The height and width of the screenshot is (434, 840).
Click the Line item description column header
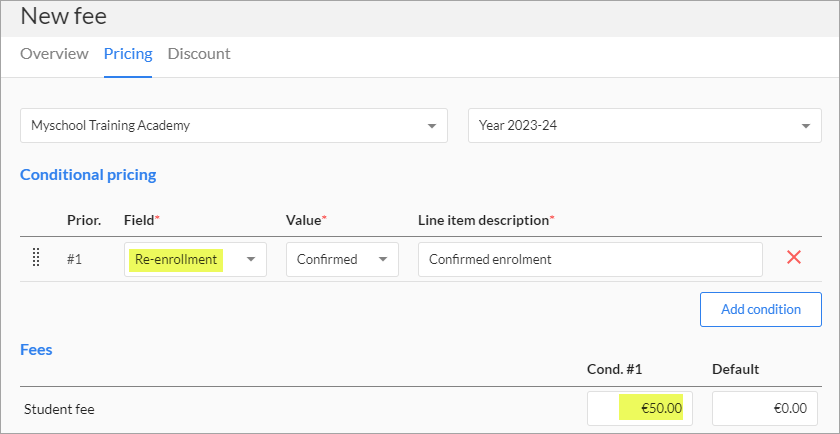click(485, 219)
